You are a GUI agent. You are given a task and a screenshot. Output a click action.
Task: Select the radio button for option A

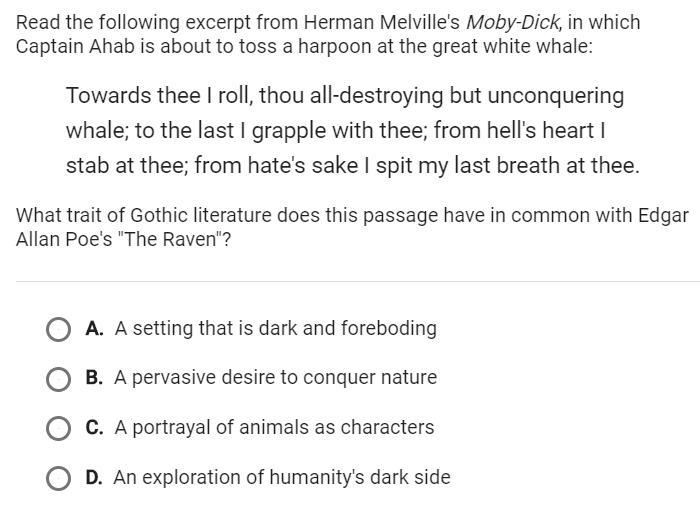58,330
